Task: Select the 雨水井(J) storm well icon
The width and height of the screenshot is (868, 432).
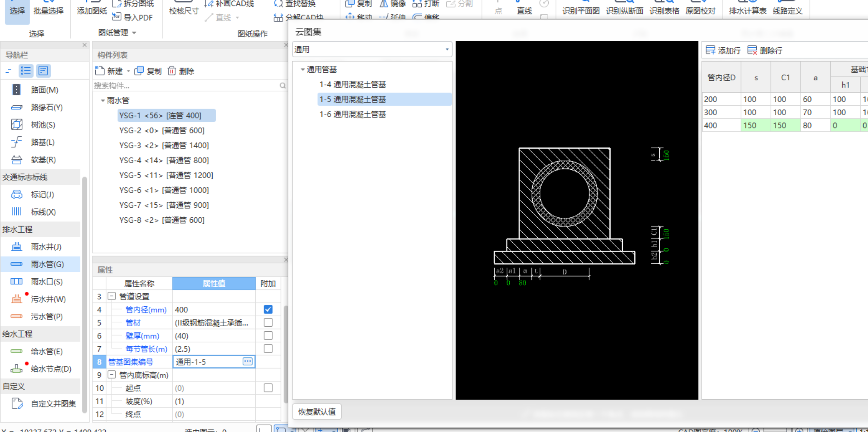Action: (x=16, y=247)
